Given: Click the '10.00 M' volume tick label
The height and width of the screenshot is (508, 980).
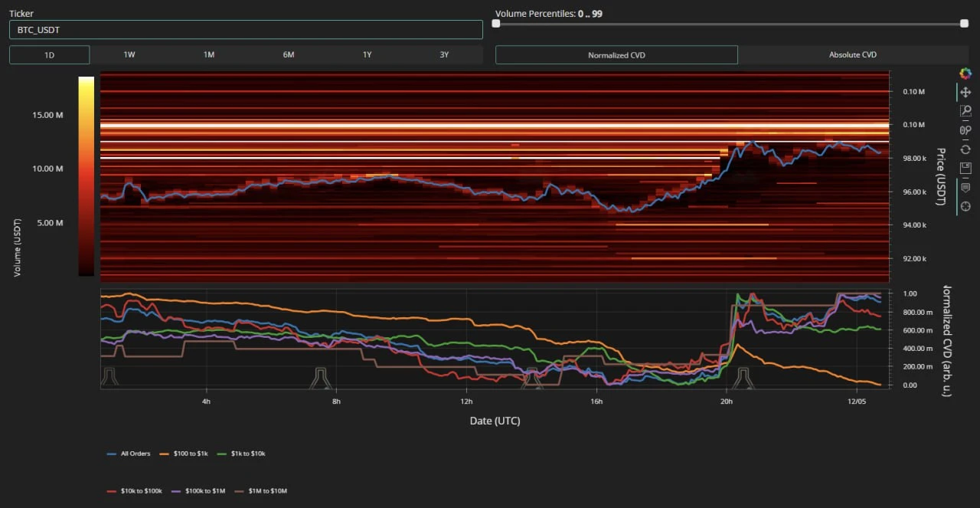Looking at the screenshot, I should [47, 169].
